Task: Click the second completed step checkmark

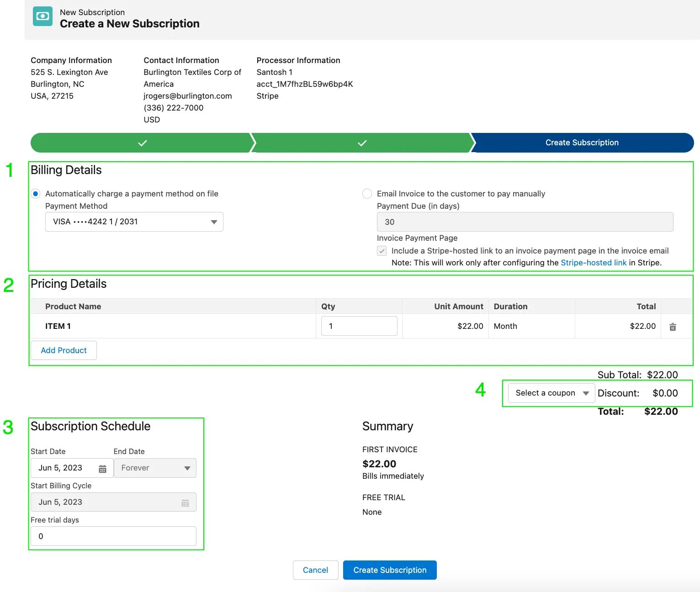Action: pyautogui.click(x=362, y=143)
